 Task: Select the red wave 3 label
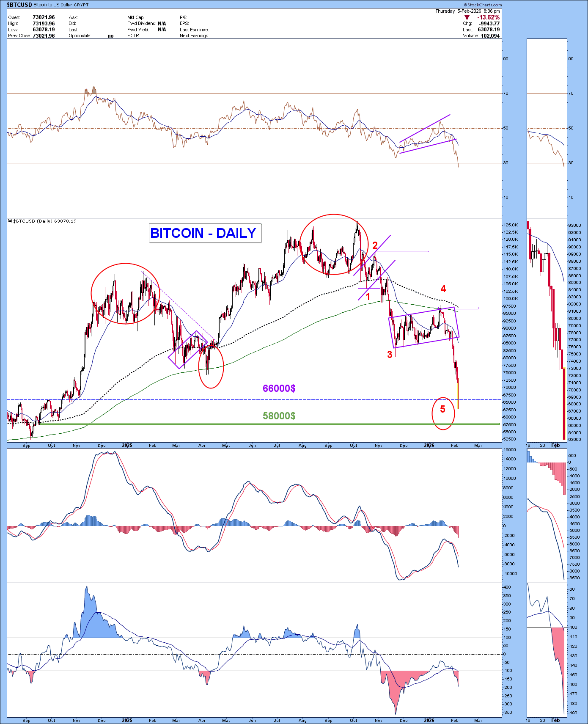point(390,355)
